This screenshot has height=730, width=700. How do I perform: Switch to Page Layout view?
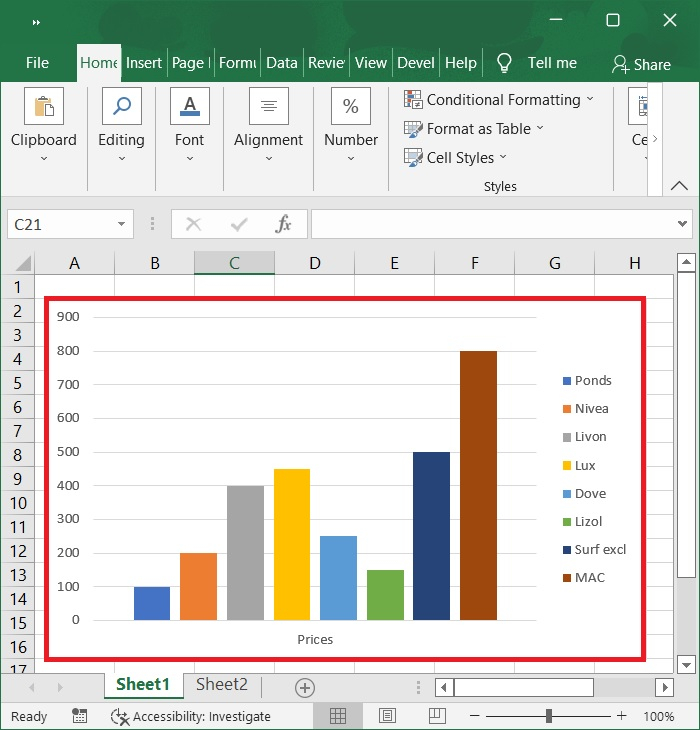387,716
